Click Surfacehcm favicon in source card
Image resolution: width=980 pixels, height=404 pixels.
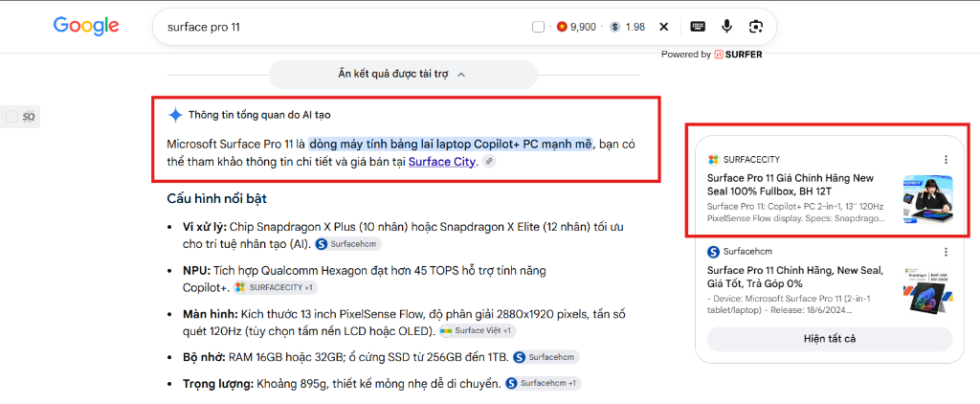coord(713,252)
